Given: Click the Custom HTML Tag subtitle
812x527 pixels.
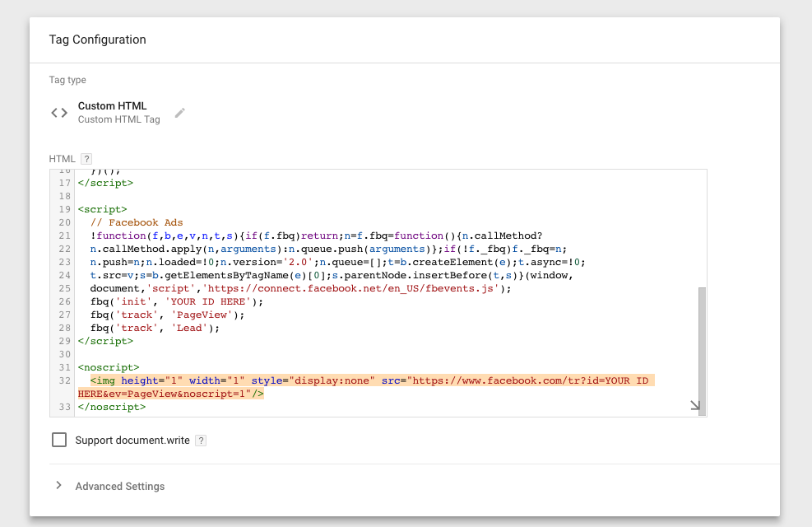Looking at the screenshot, I should point(119,119).
